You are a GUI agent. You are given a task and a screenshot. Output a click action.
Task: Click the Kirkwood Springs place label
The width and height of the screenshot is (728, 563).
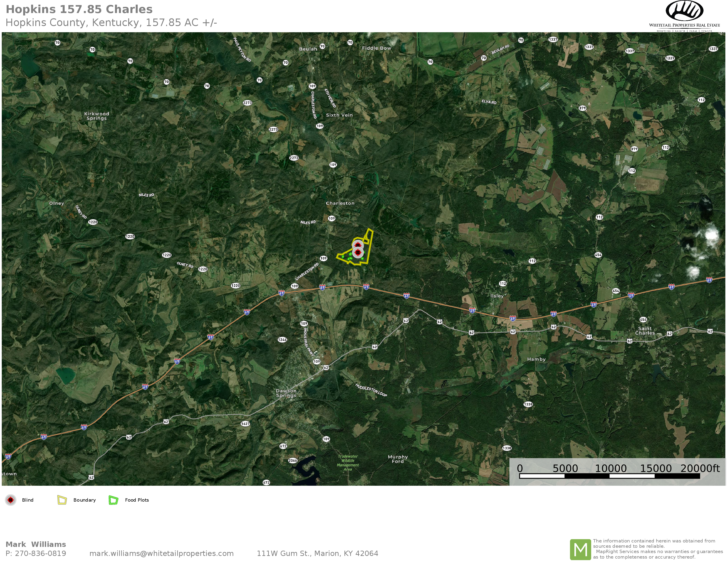[97, 116]
